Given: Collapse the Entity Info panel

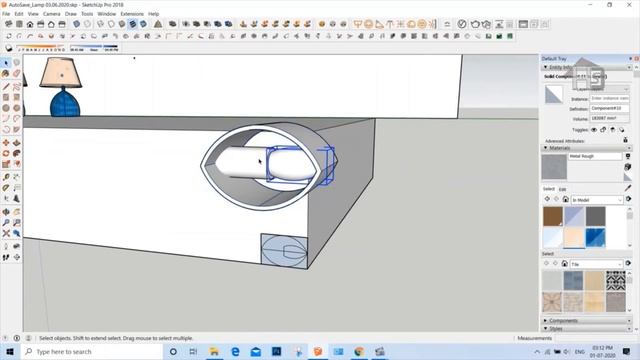Looking at the screenshot, I should coord(546,67).
